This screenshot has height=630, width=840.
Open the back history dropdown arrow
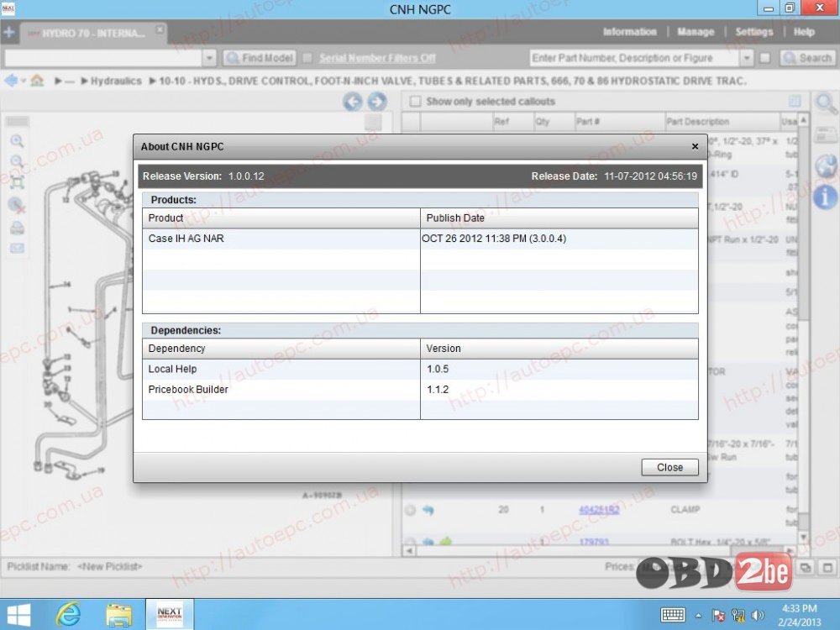pos(24,81)
